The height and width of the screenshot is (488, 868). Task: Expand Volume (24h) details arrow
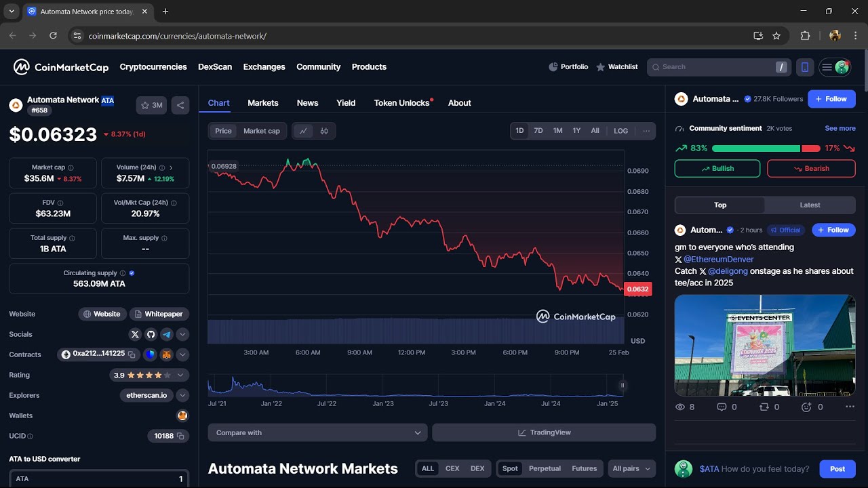point(171,167)
